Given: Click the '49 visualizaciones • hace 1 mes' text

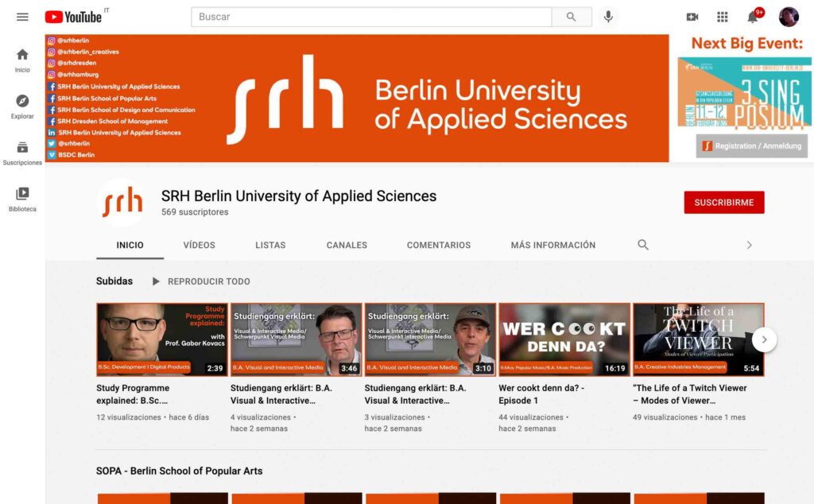Looking at the screenshot, I should click(x=689, y=417).
